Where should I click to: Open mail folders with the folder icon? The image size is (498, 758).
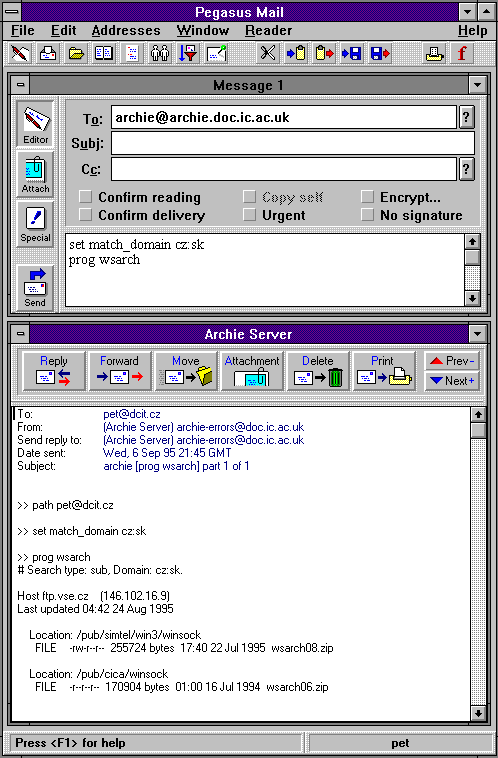tap(76, 53)
